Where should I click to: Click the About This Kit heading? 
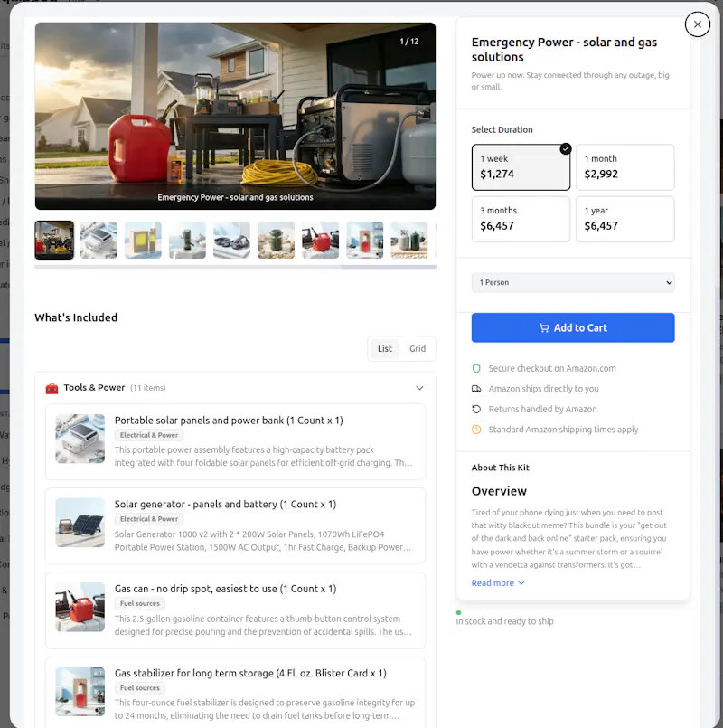point(501,468)
